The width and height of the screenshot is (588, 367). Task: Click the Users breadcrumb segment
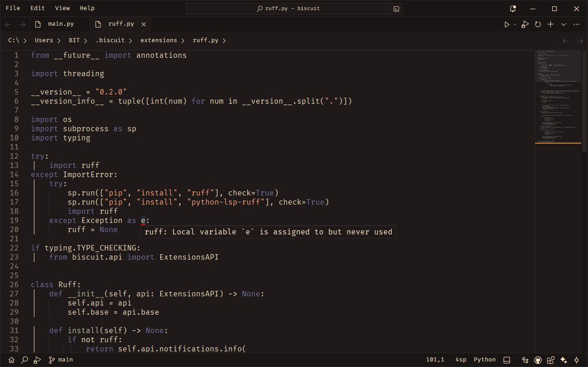pos(44,40)
